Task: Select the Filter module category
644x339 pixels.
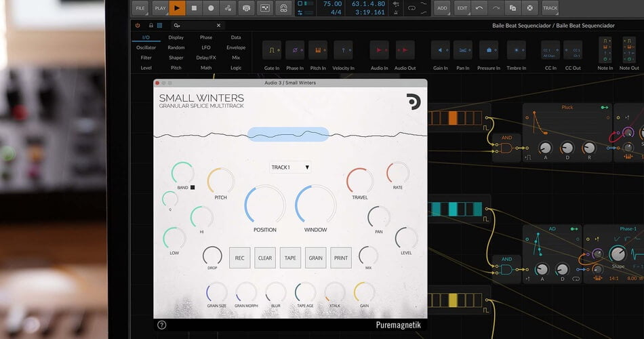Action: coord(146,58)
